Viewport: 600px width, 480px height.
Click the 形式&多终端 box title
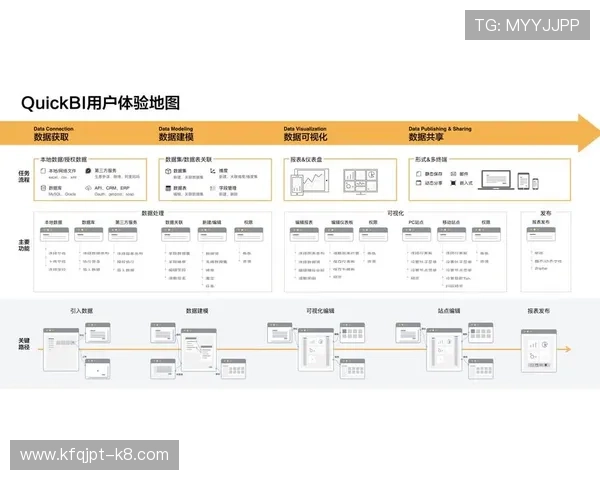pos(431,159)
